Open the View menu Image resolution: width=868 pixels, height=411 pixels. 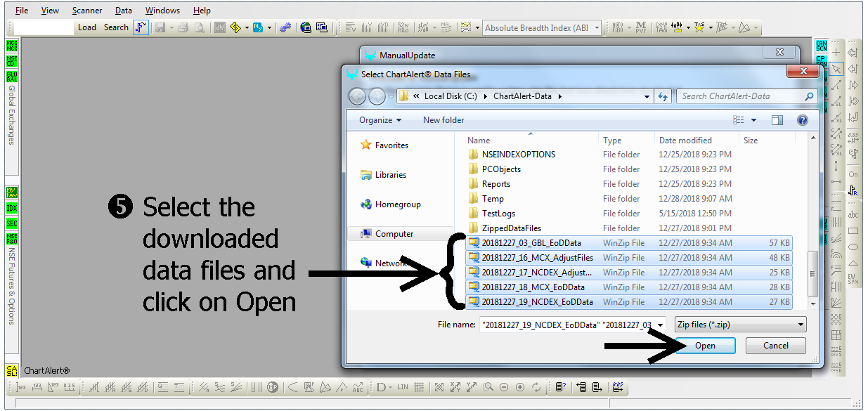(50, 11)
